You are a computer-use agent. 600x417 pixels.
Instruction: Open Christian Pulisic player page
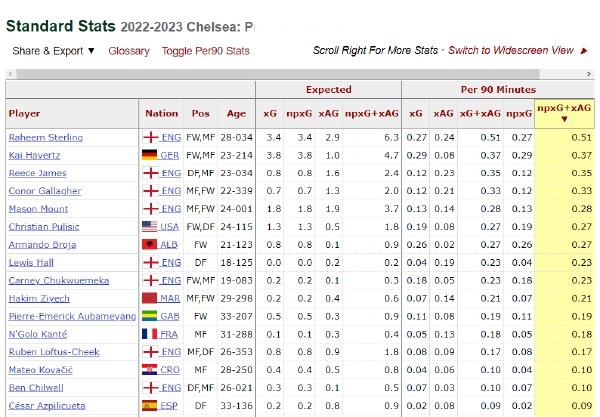pyautogui.click(x=44, y=227)
